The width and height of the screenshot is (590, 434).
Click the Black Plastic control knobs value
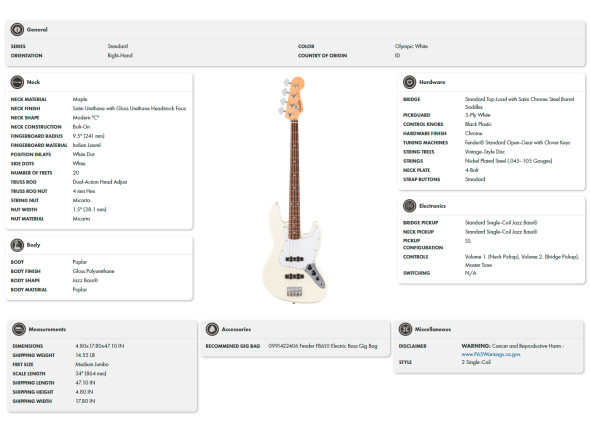point(478,124)
